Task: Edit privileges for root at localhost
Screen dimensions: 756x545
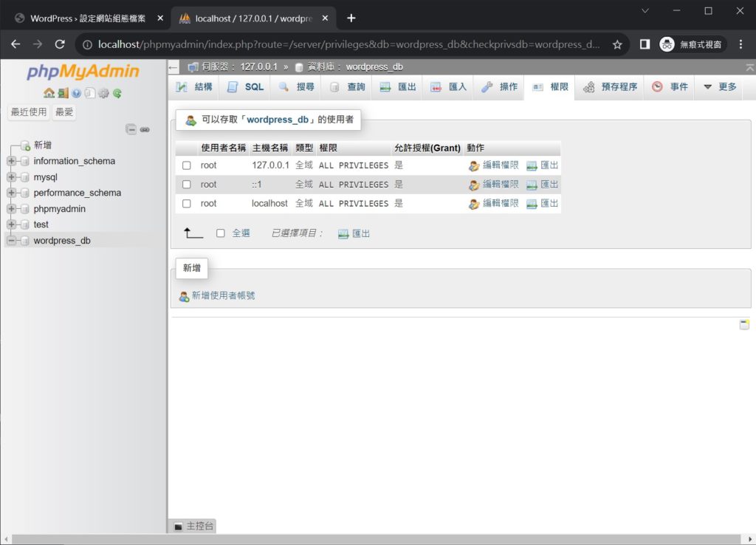Action: coord(493,204)
